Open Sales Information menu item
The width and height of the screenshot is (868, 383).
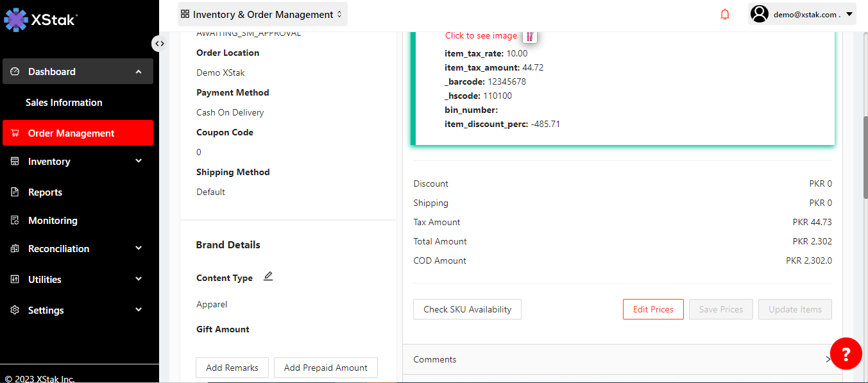[x=64, y=103]
